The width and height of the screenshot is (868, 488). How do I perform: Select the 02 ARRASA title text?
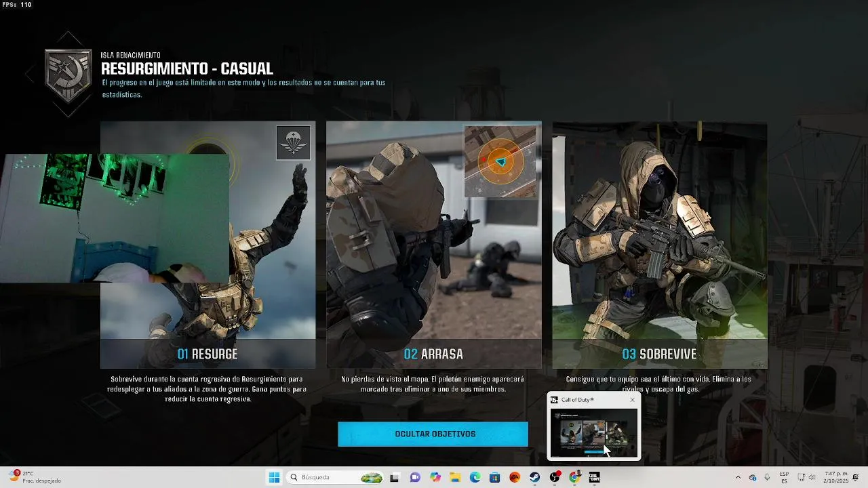coord(433,354)
